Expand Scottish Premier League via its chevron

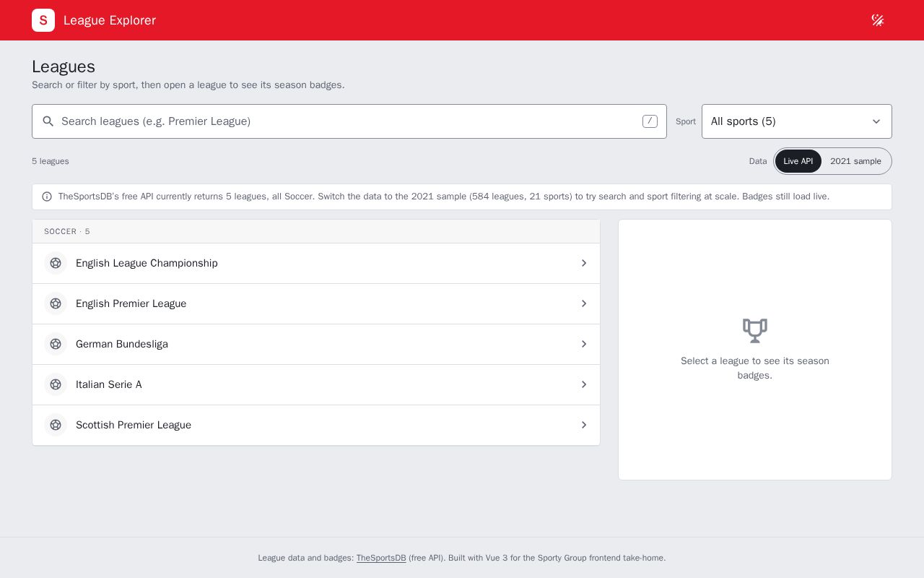pyautogui.click(x=584, y=425)
